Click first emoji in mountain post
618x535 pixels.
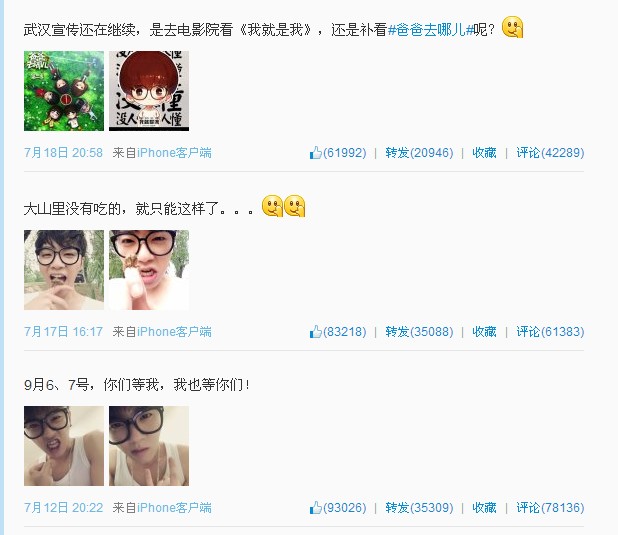(x=272, y=206)
